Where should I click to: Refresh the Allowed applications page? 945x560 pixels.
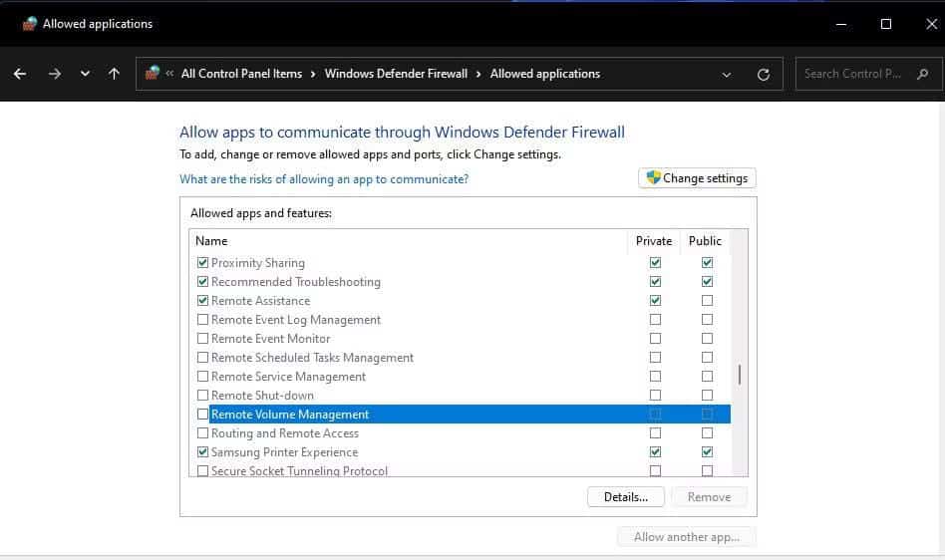[764, 74]
